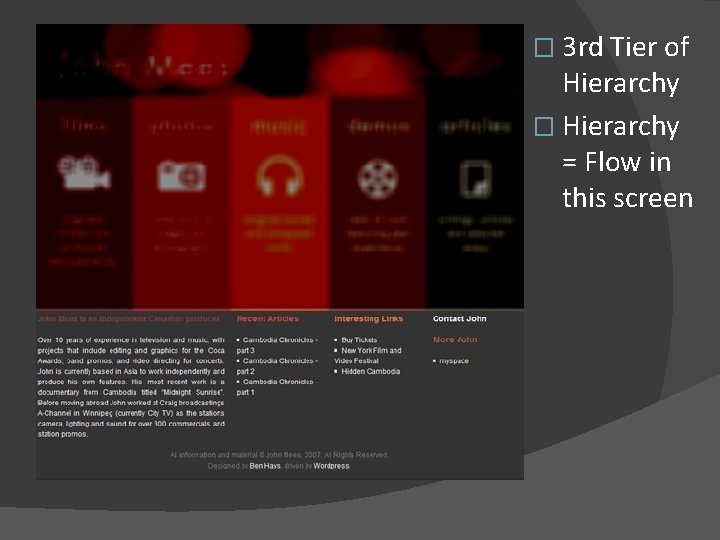Click the film reel demos icon

click(377, 179)
